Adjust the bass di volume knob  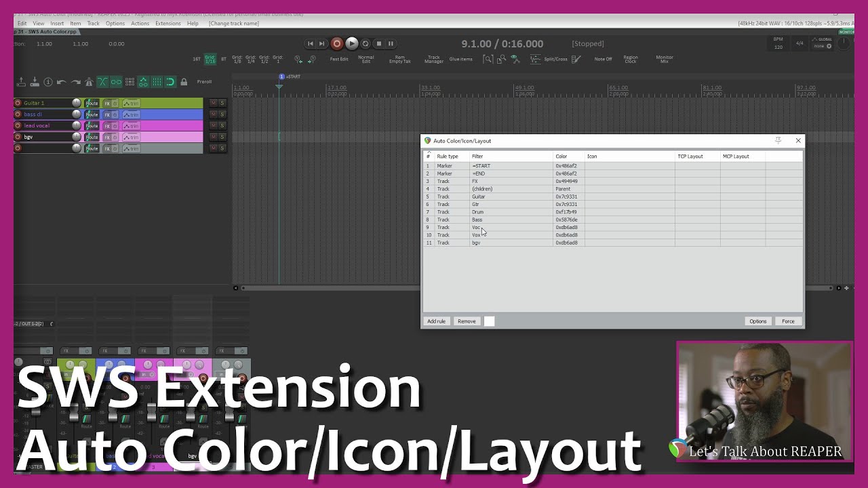point(77,115)
